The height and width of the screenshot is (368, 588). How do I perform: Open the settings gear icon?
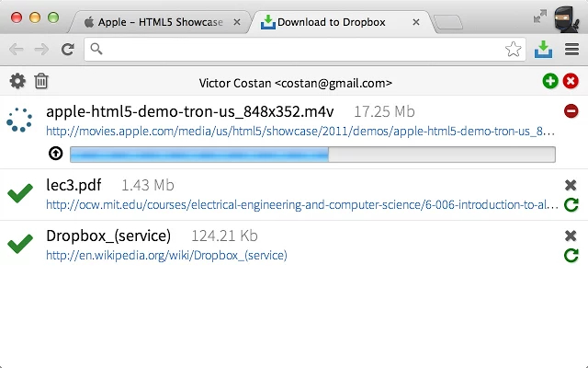click(17, 81)
